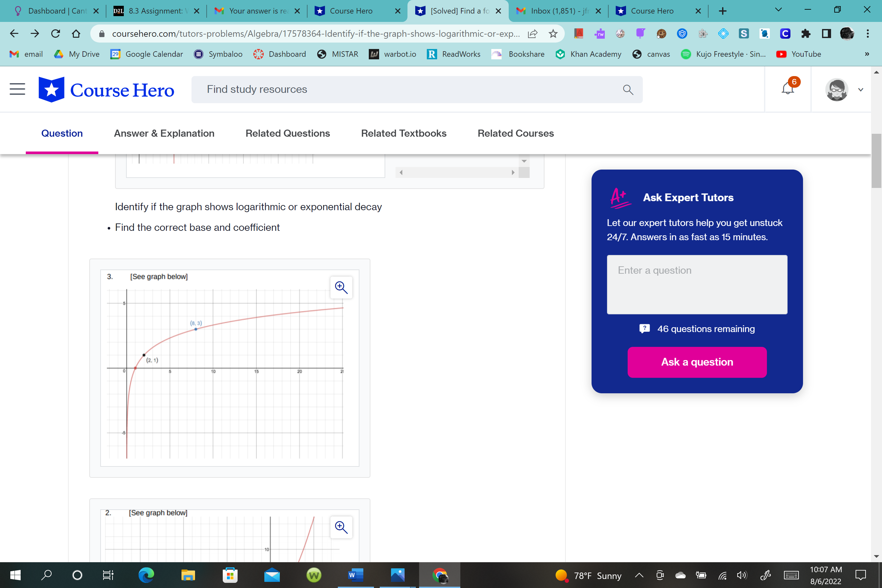Click the Course Hero logo
The image size is (882, 588).
(106, 89)
